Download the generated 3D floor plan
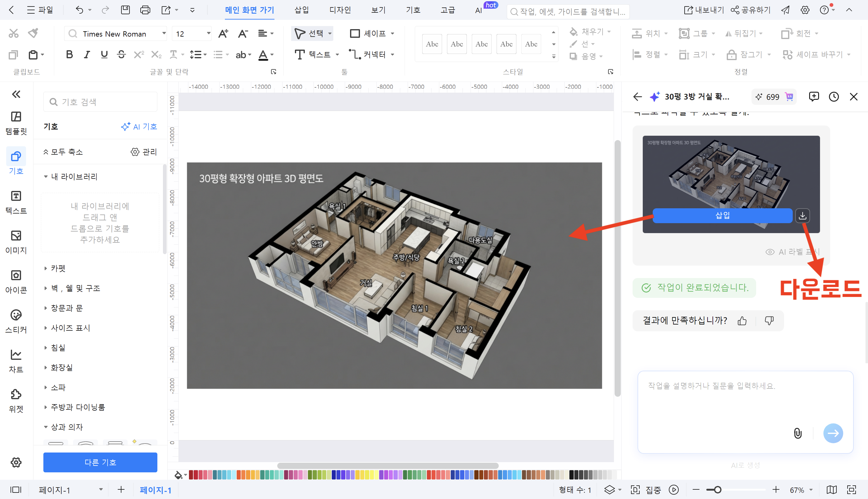 coord(803,216)
